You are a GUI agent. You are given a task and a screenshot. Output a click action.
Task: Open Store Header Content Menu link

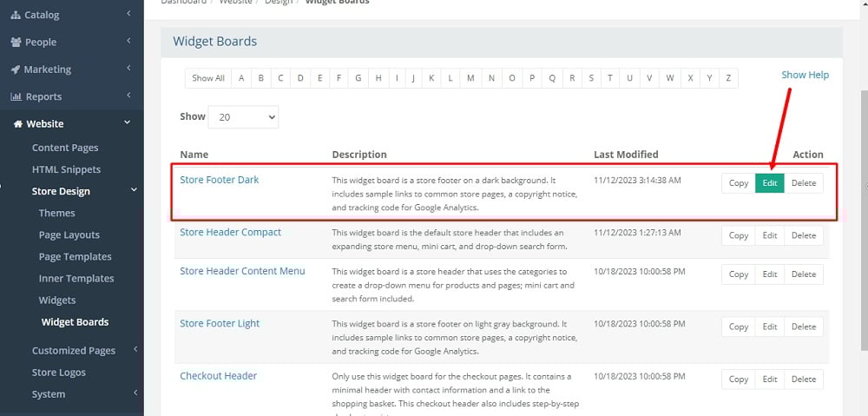(x=242, y=271)
